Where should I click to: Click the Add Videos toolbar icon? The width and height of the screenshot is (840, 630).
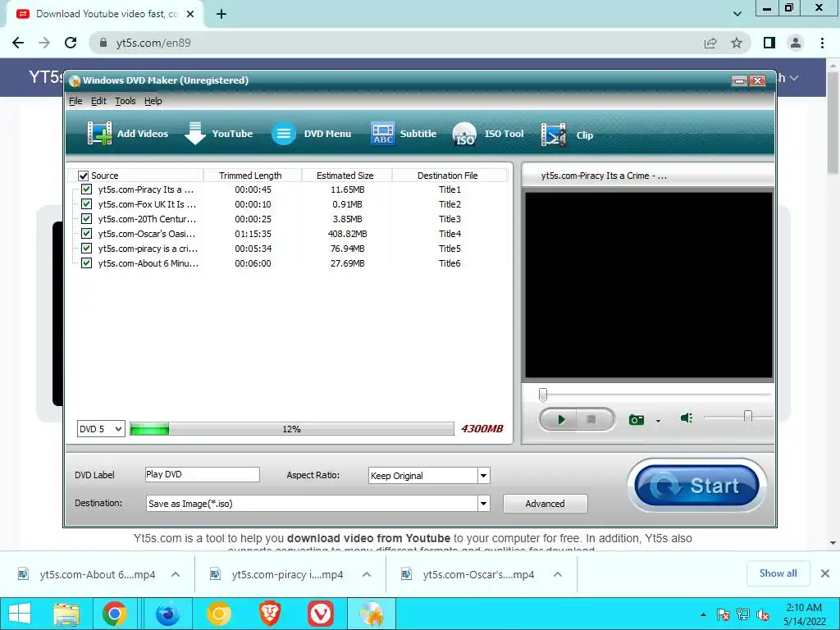click(x=99, y=134)
